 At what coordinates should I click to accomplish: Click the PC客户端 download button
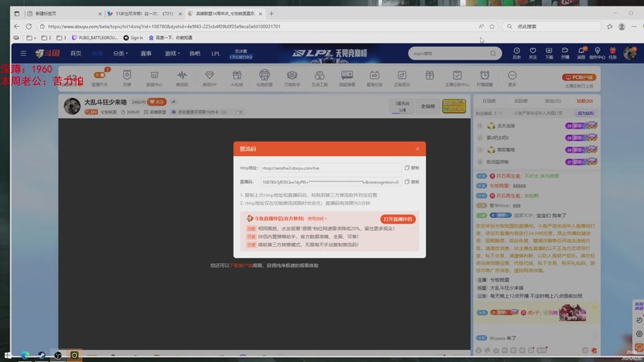579,77
